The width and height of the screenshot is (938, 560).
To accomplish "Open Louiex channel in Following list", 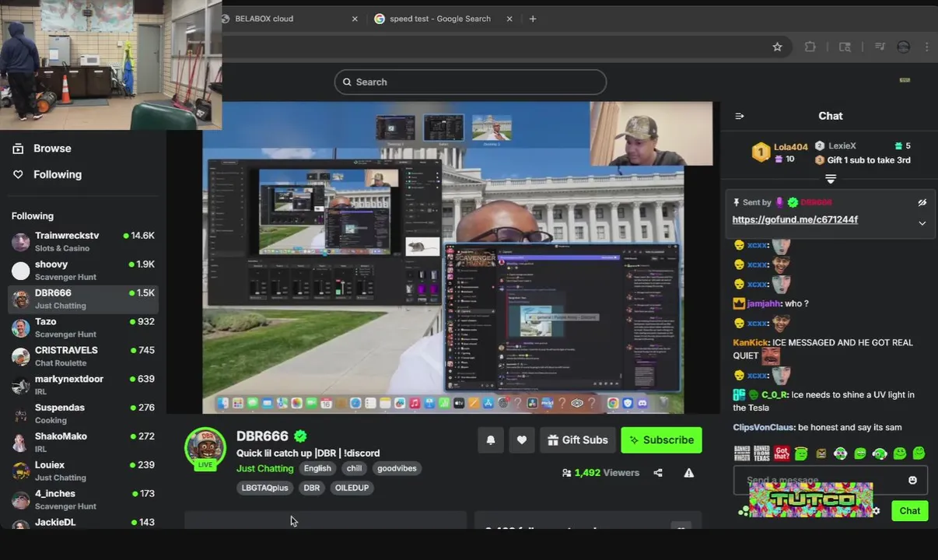I will [82, 471].
